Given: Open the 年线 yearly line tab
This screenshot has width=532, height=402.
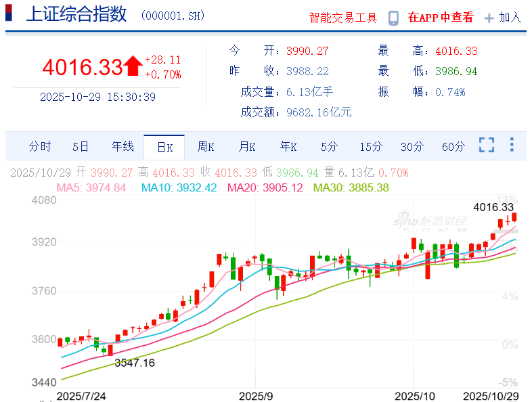Looking at the screenshot, I should click(123, 146).
